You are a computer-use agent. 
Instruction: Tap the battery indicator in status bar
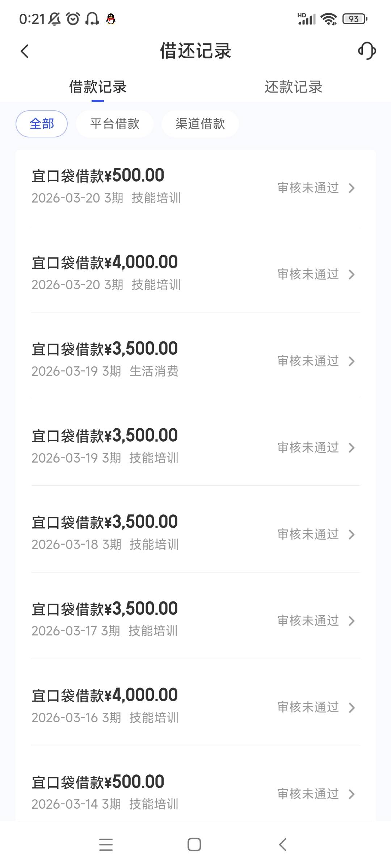point(354,19)
